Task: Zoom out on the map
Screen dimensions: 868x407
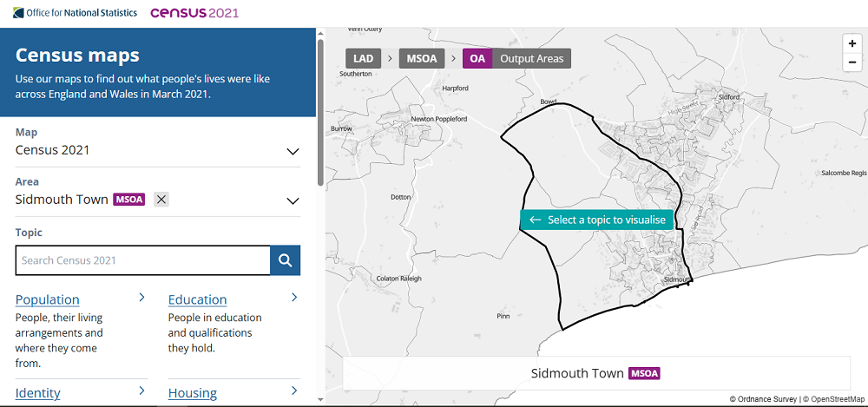Action: (852, 62)
